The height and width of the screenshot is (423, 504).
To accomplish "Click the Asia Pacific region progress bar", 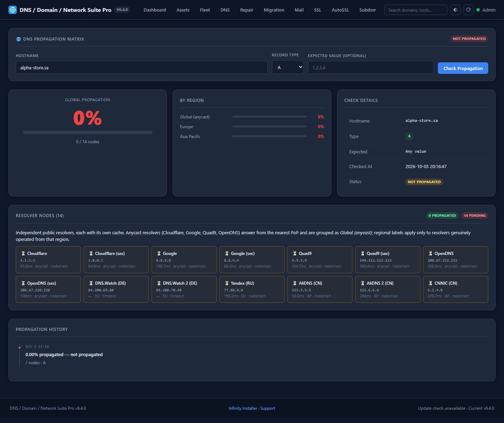I will coord(269,136).
